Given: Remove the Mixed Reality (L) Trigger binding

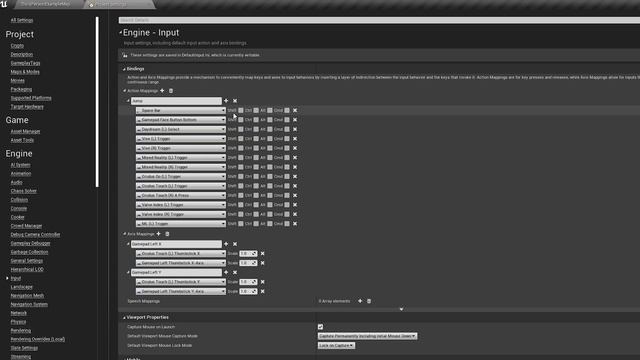Looking at the screenshot, I should click(x=295, y=158).
